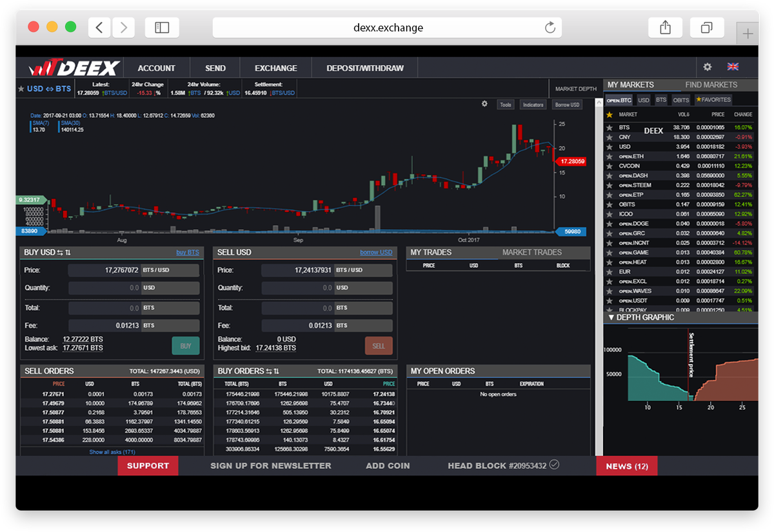
Task: Click the gold star column header in markets
Action: 609,114
